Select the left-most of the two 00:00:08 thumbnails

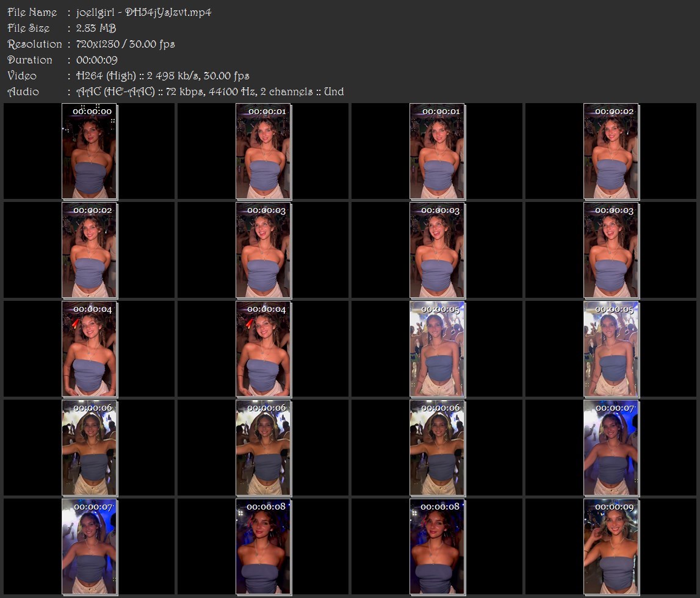click(x=264, y=547)
